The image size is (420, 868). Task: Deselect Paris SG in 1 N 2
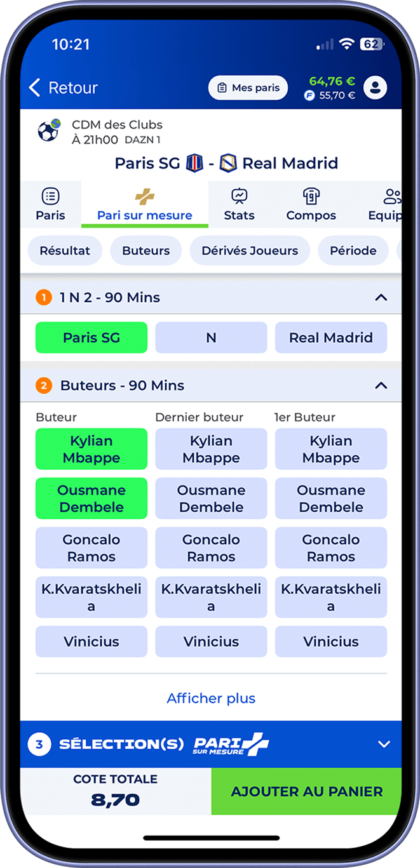point(91,338)
